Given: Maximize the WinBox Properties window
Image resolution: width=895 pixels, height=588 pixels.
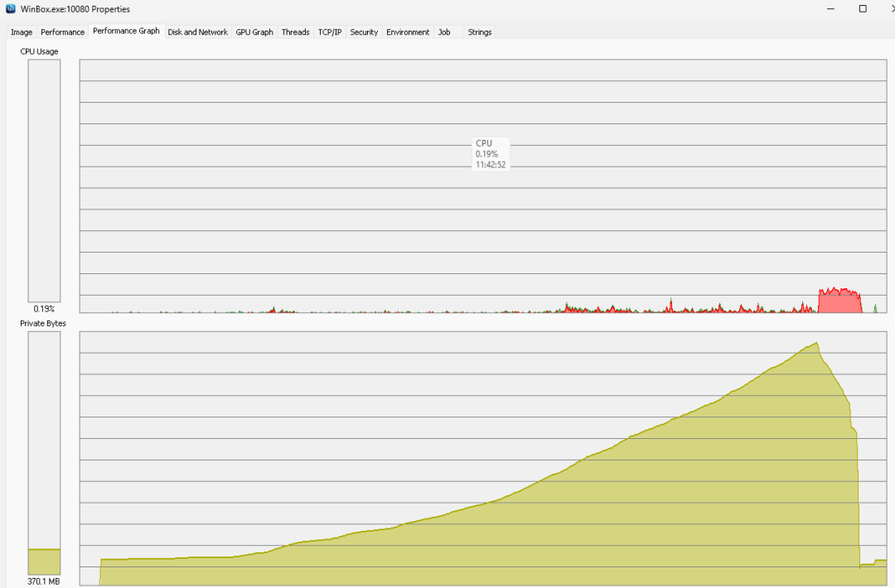Looking at the screenshot, I should (x=863, y=8).
